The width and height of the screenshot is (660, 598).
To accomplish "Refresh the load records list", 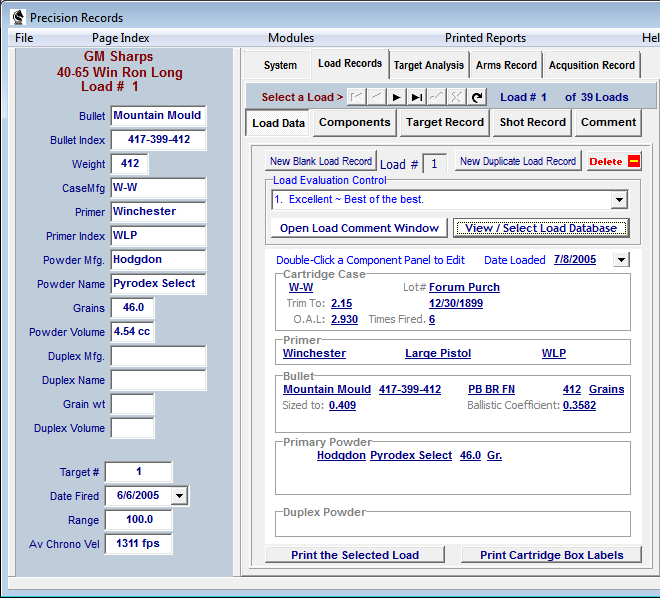I will coord(476,97).
